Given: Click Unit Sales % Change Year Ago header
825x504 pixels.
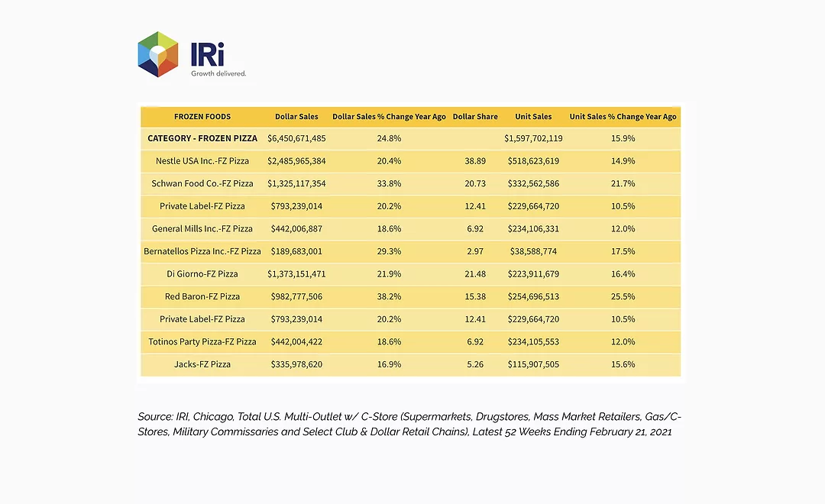Looking at the screenshot, I should point(623,117).
